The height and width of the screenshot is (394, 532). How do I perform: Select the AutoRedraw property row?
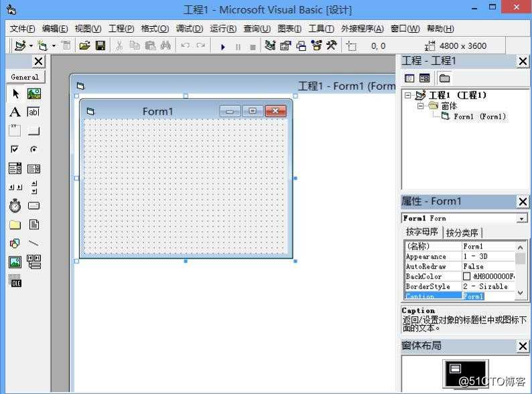tap(460, 267)
